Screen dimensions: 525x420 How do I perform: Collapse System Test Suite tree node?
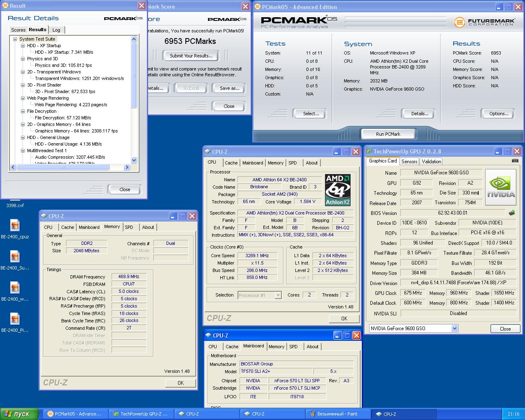tap(15, 39)
